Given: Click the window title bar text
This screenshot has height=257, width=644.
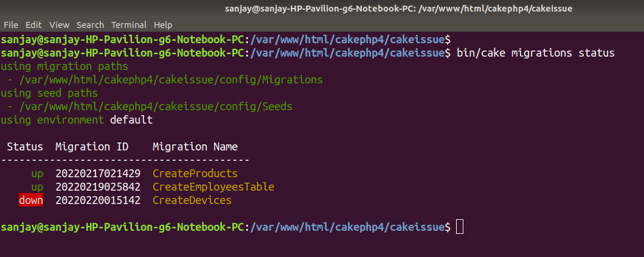Looking at the screenshot, I should point(398,8).
